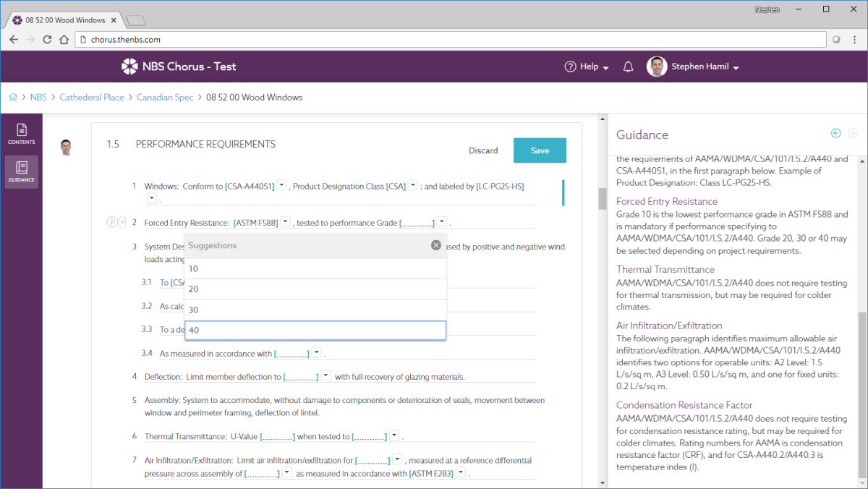Go to previous guidance with left arrow
The height and width of the screenshot is (489, 868).
coord(836,133)
